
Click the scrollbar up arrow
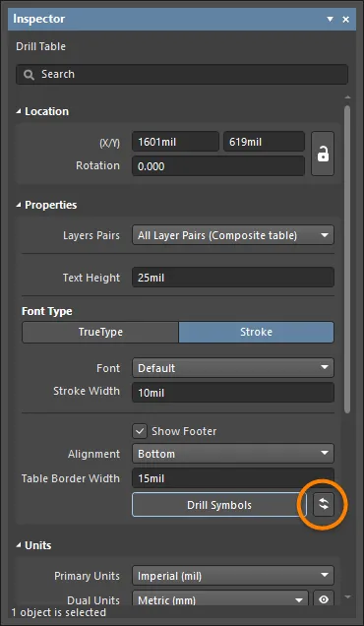tap(347, 97)
